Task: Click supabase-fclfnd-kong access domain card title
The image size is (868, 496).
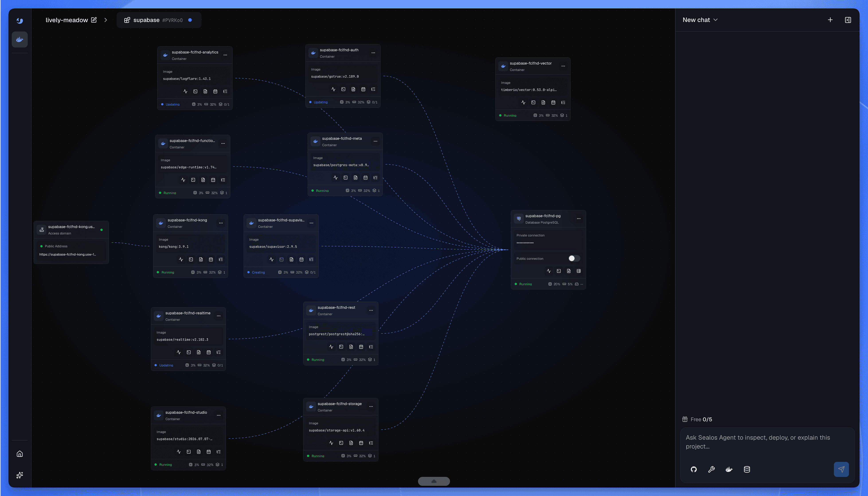Action: [x=71, y=227]
